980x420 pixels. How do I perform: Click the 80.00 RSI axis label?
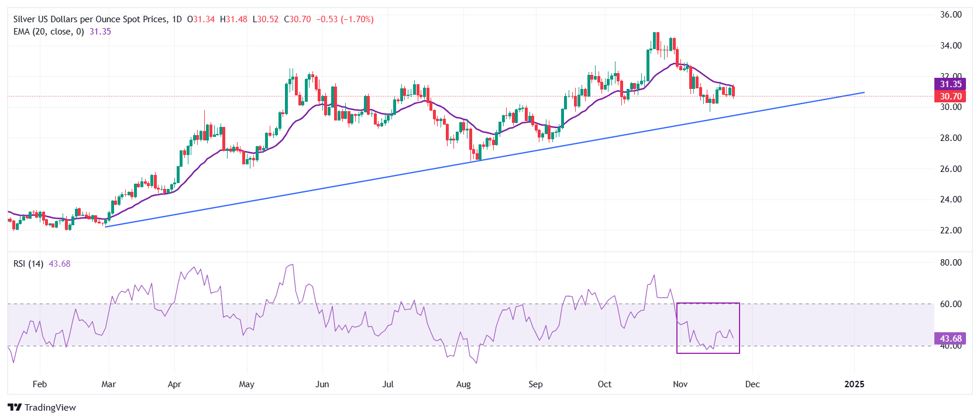click(951, 263)
